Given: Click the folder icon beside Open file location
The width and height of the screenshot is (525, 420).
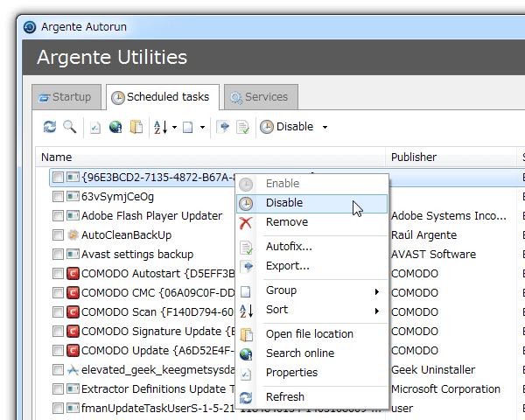Looking at the screenshot, I should point(247,334).
